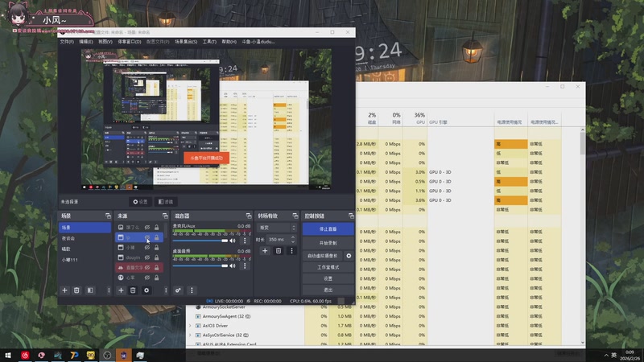
Task: Delete transition with trash icon
Action: pos(279,250)
